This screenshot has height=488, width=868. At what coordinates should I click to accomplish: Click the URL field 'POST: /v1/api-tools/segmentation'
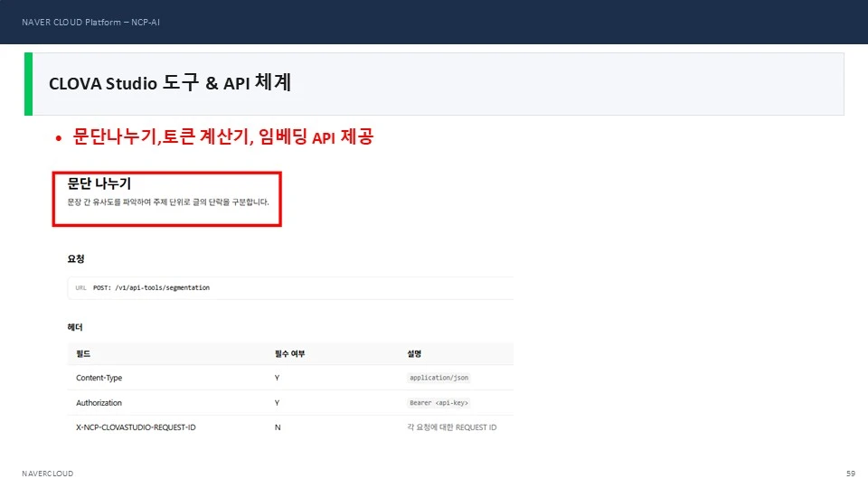point(290,287)
